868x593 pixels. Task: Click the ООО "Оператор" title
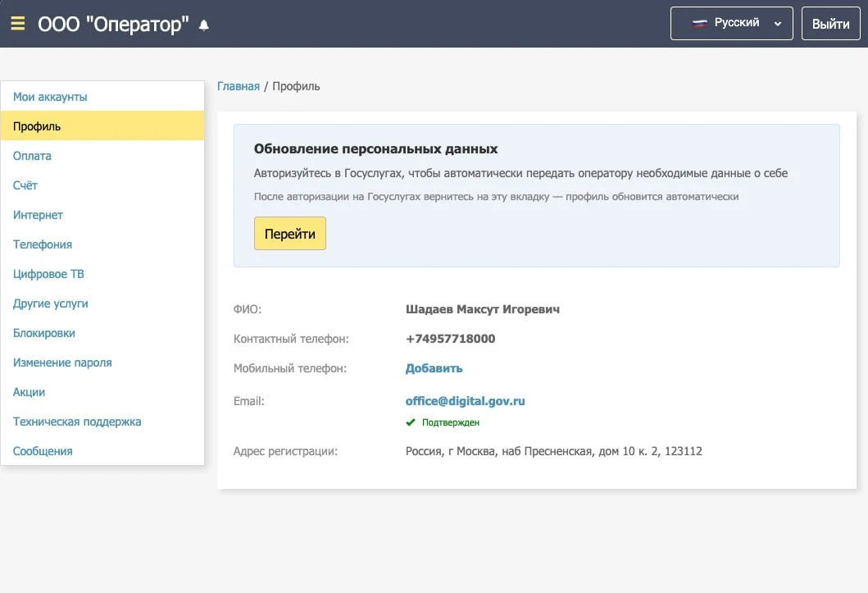click(x=113, y=25)
